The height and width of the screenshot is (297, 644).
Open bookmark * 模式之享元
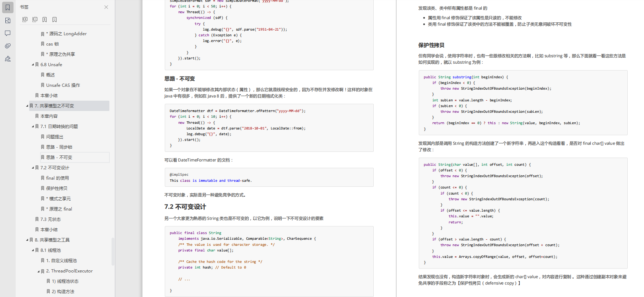pos(59,199)
